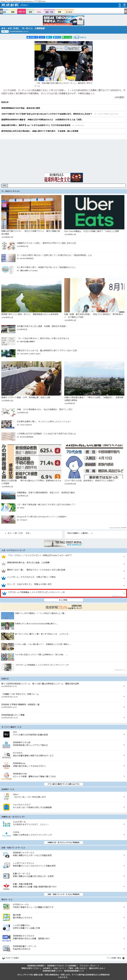Open the 教育 category tab
Viewport: 127px width, 980px height.
point(60,12)
